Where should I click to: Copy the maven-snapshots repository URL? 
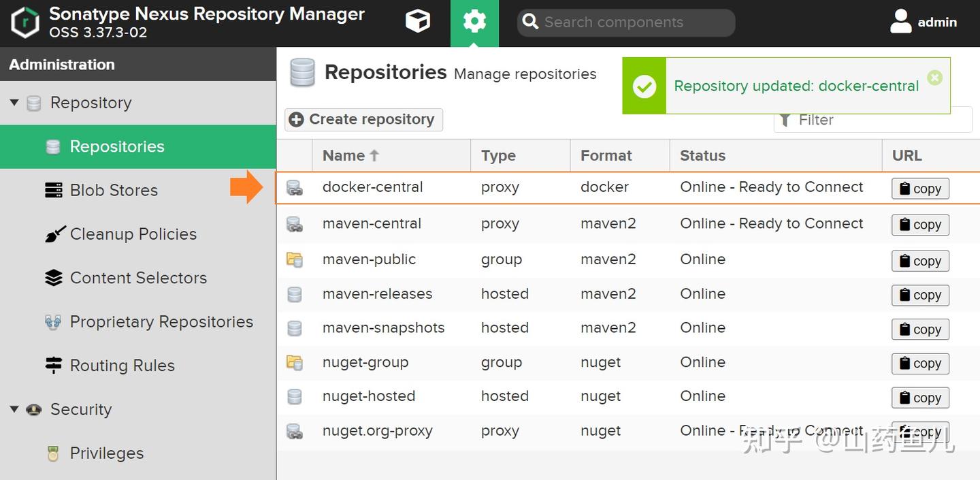click(920, 330)
